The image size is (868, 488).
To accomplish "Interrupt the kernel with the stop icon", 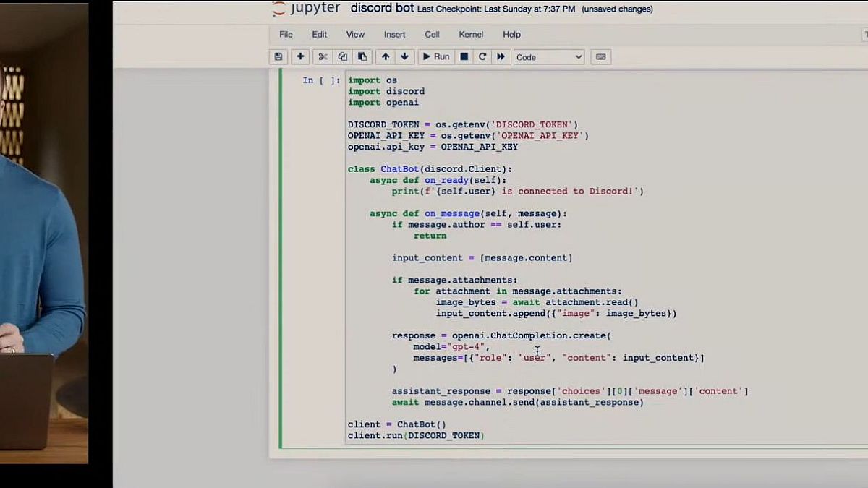I will tap(464, 56).
